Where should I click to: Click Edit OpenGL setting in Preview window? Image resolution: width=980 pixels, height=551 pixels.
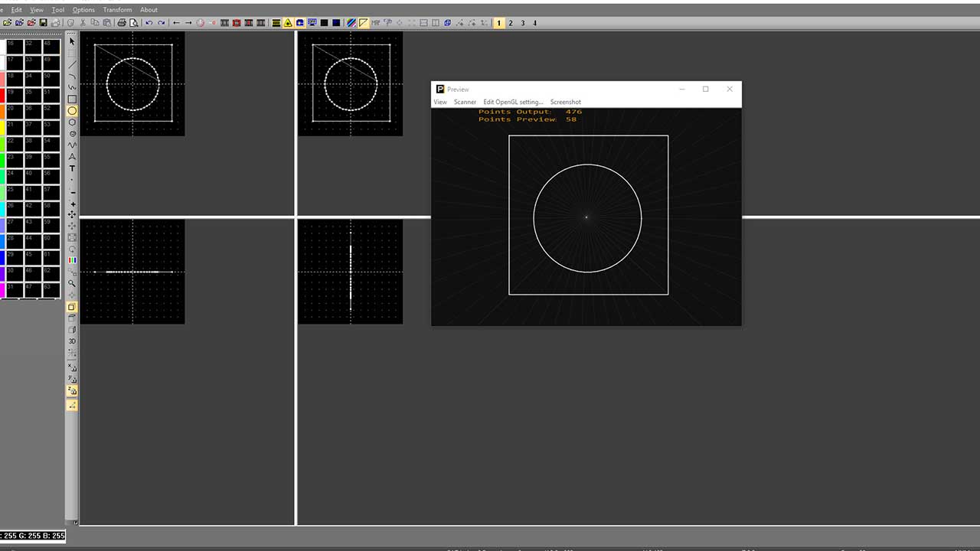[x=513, y=102]
